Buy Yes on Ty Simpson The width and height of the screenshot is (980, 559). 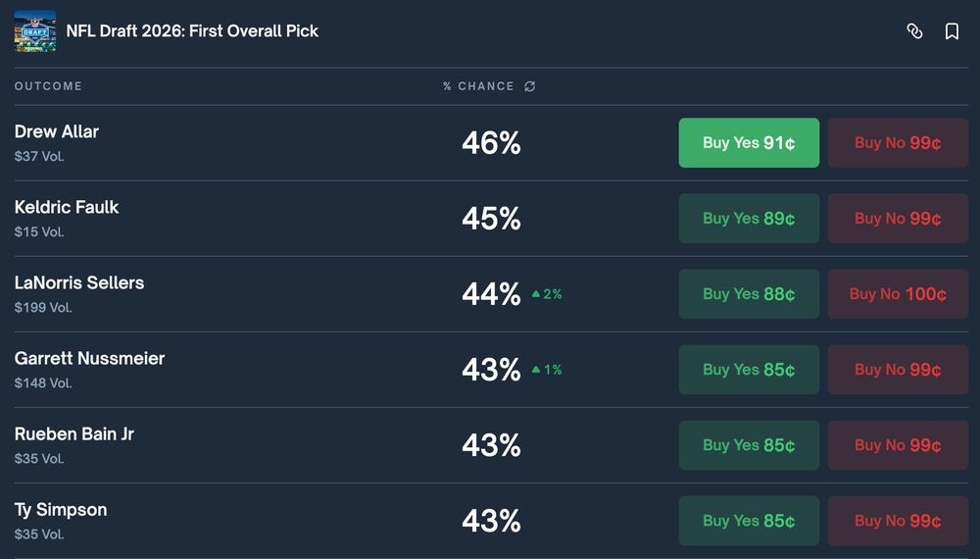point(749,521)
